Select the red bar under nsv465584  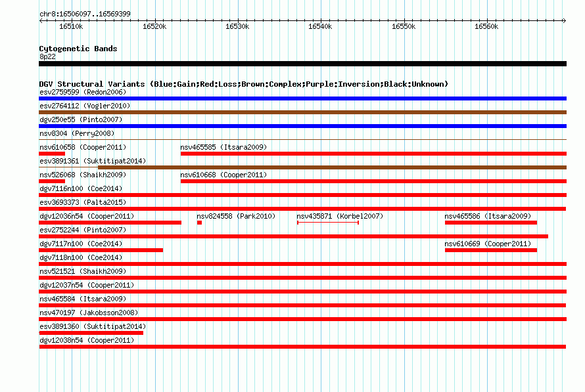pos(302,305)
